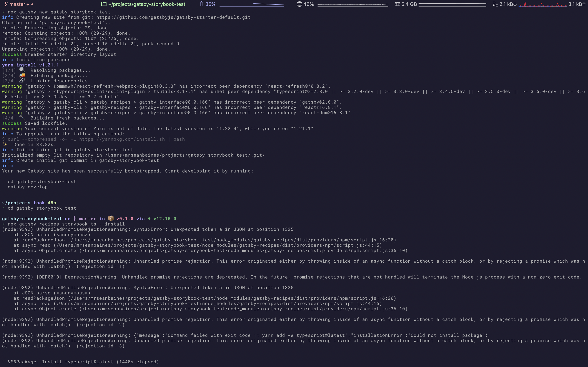
Task: Click the sparkles emoji before Done in 38.82s
Action: pos(5,144)
